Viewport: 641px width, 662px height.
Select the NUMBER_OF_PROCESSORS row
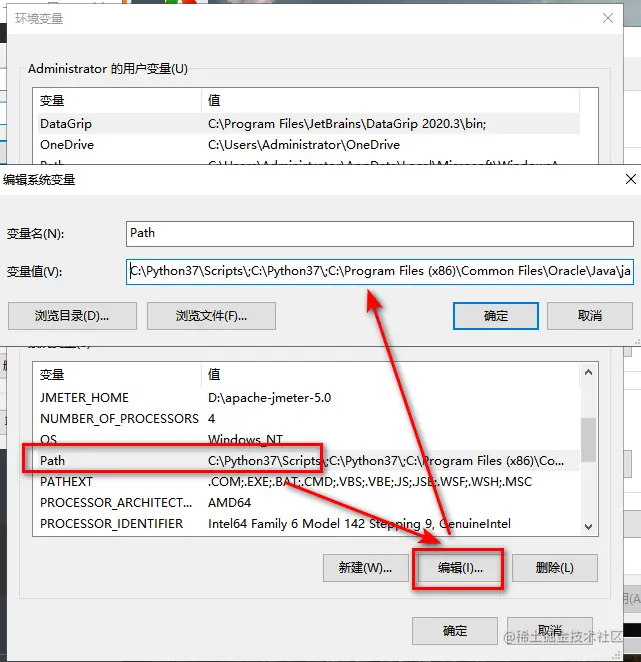pyautogui.click(x=309, y=419)
